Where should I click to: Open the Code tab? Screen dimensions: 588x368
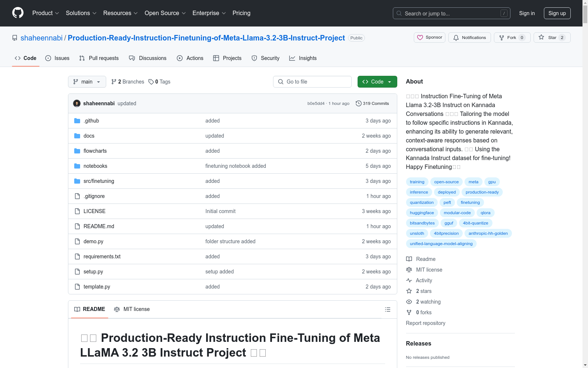[26, 58]
